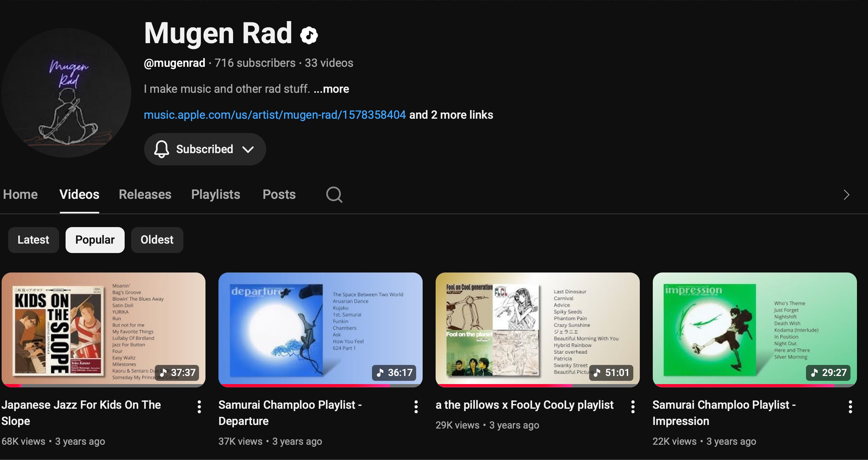
Task: Show the 2 more links
Action: [451, 115]
